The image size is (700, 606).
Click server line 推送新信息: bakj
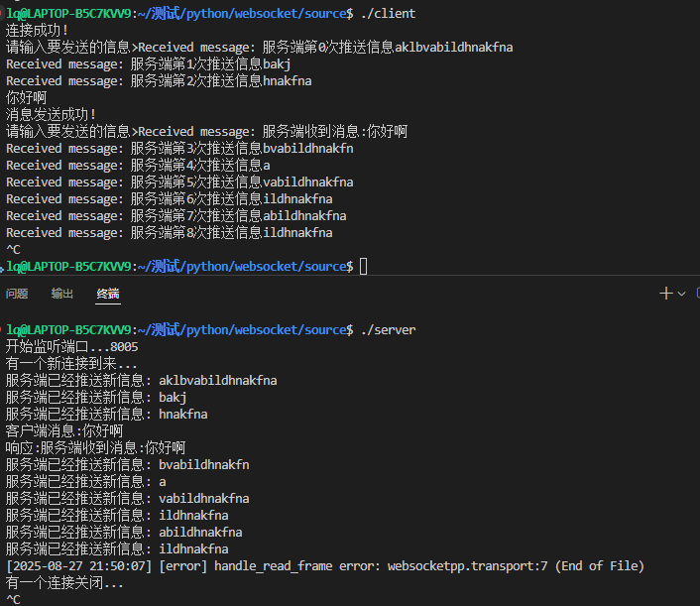pyautogui.click(x=96, y=398)
